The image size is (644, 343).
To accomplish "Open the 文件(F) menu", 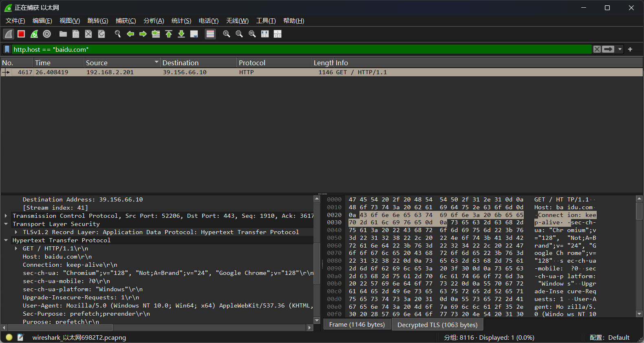I will (x=15, y=21).
